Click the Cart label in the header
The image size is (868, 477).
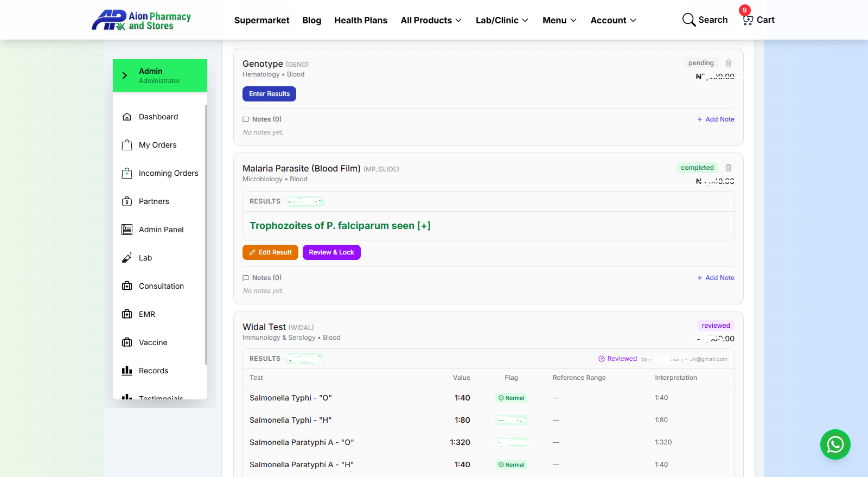click(765, 20)
